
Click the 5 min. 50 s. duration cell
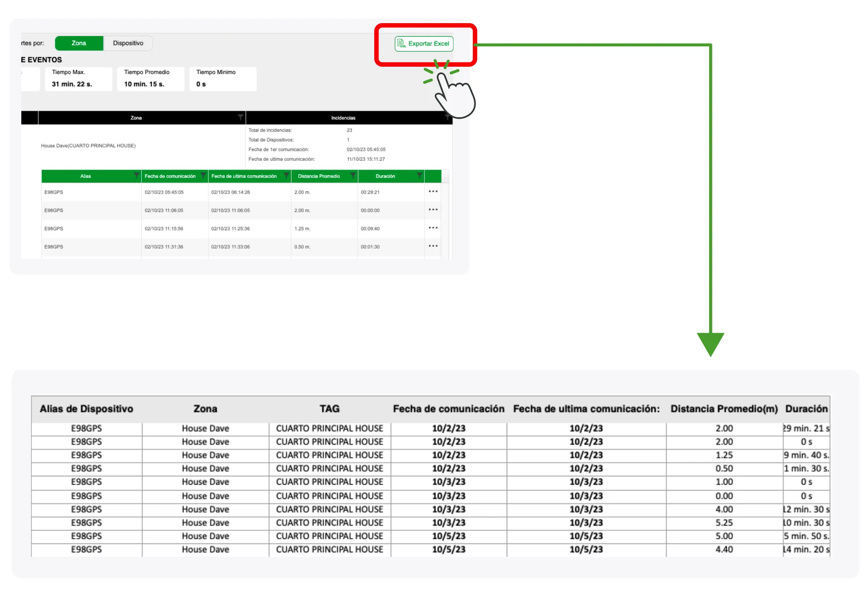click(x=806, y=536)
